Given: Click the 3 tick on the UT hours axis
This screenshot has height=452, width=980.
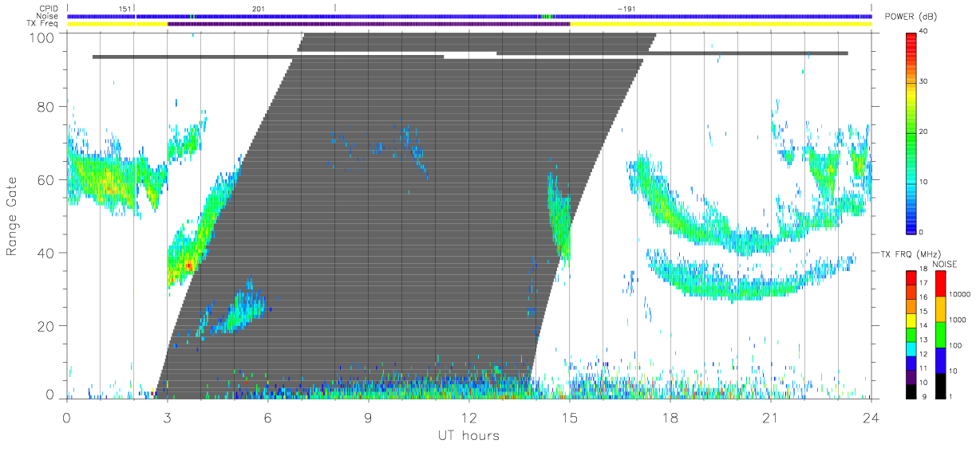Looking at the screenshot, I should coord(168,417).
